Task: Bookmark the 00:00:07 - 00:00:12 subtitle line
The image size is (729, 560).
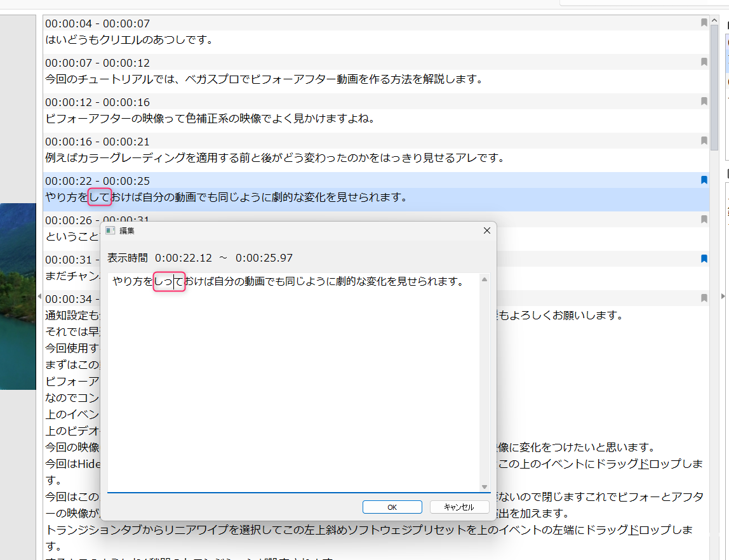Action: (704, 62)
